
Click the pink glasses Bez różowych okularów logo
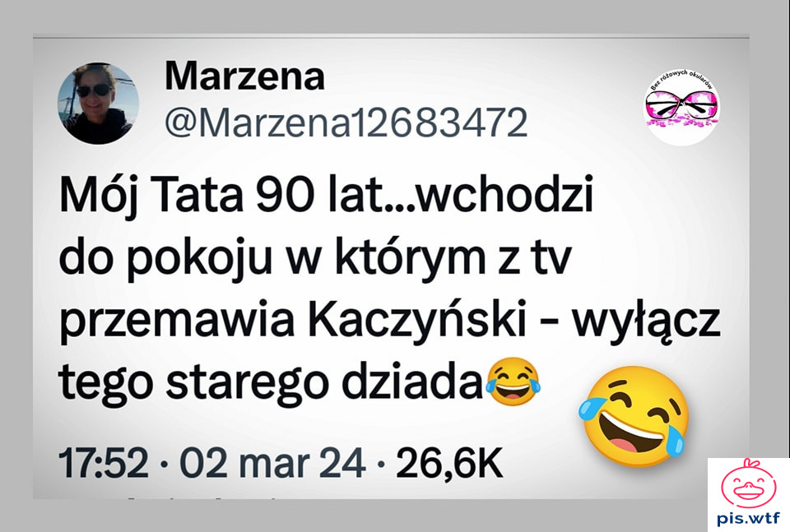click(682, 107)
